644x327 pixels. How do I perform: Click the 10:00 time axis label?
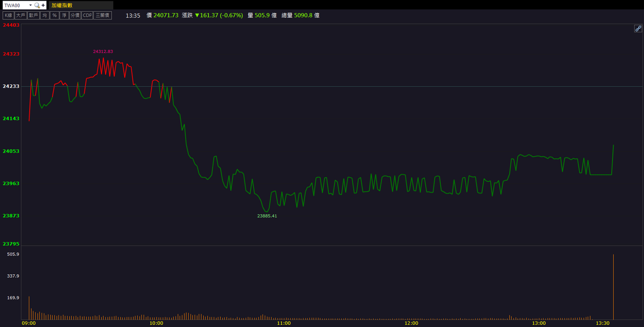tap(156, 323)
